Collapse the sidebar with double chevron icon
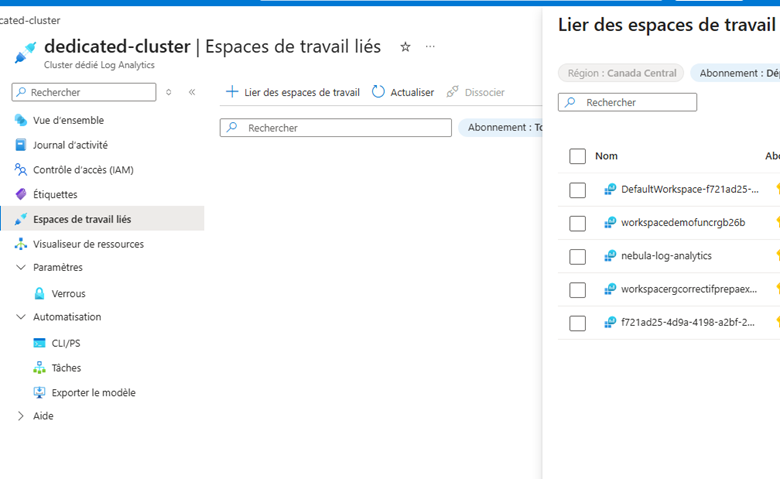 coord(192,92)
